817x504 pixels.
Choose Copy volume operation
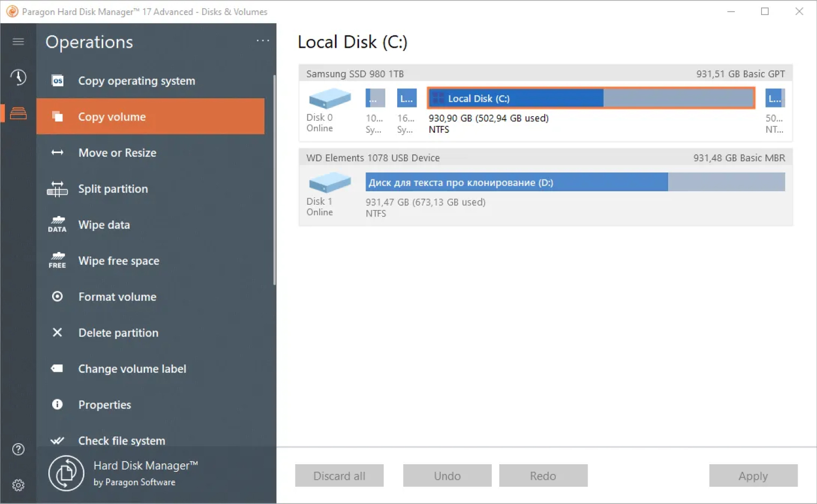click(150, 117)
